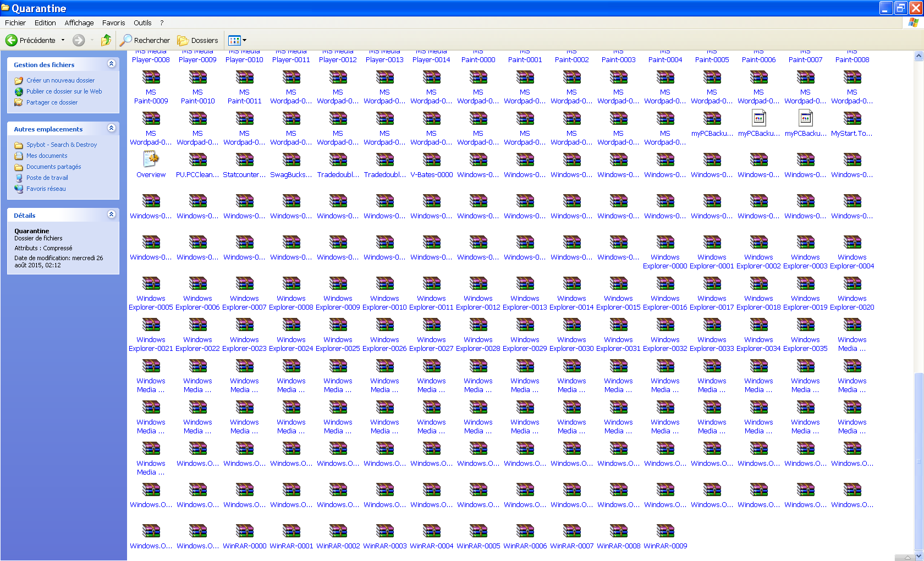This screenshot has width=924, height=561.
Task: Select the Windows Explorer-0000 archive icon
Action: coord(665,242)
